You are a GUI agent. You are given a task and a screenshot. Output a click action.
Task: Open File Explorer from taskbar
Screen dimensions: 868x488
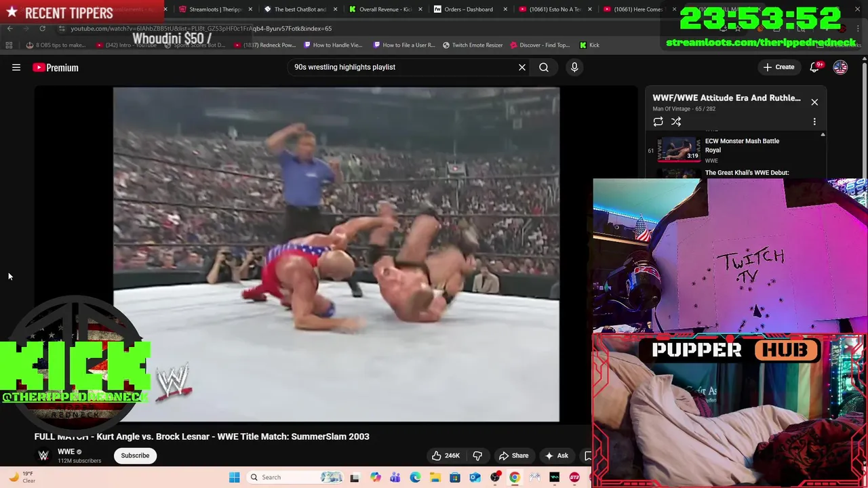click(435, 477)
